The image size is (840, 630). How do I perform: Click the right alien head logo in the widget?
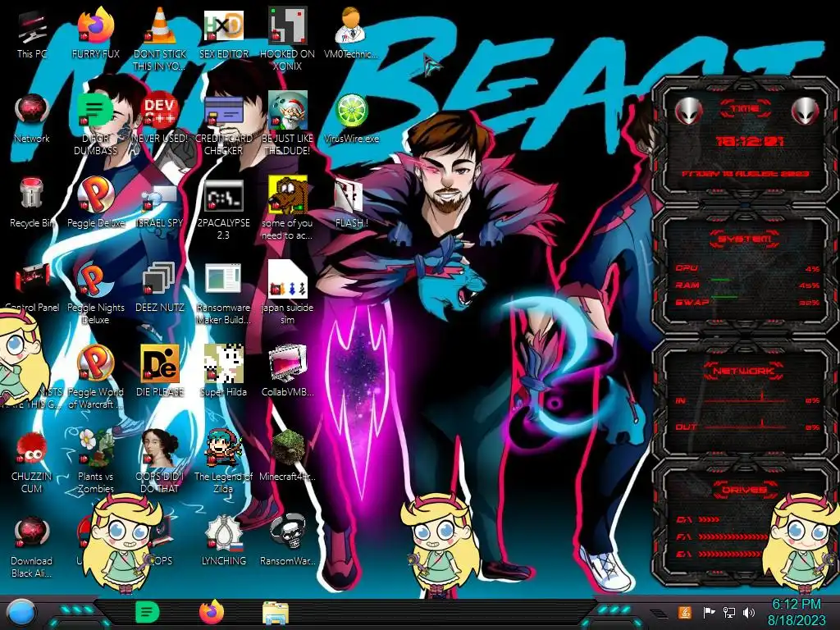coord(806,111)
